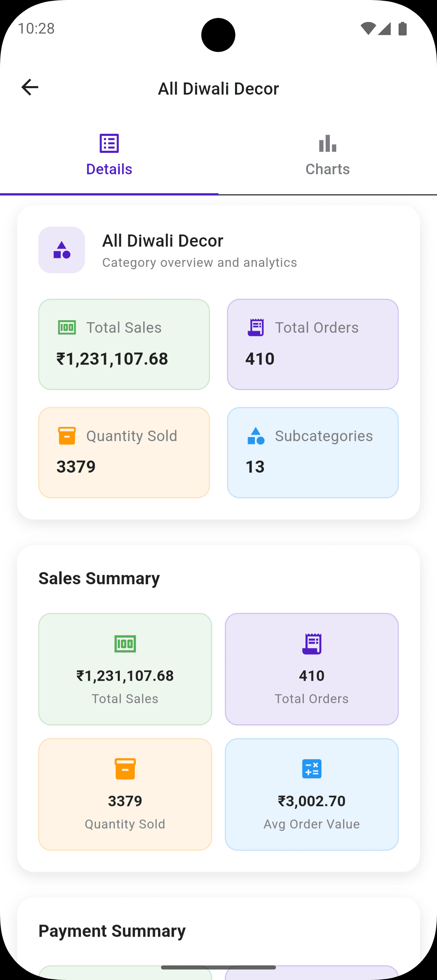The height and width of the screenshot is (980, 437).
Task: Click the category shapes icon beside the header
Action: click(x=62, y=250)
